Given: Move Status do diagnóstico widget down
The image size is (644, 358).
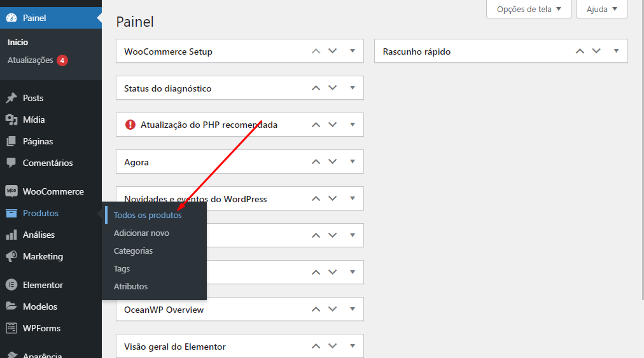Looking at the screenshot, I should click(x=333, y=88).
